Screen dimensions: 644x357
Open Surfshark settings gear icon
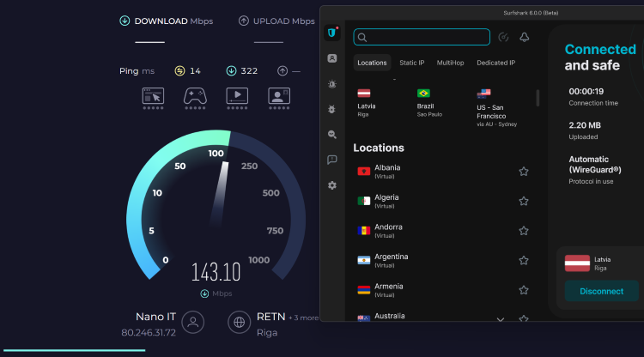pyautogui.click(x=331, y=185)
